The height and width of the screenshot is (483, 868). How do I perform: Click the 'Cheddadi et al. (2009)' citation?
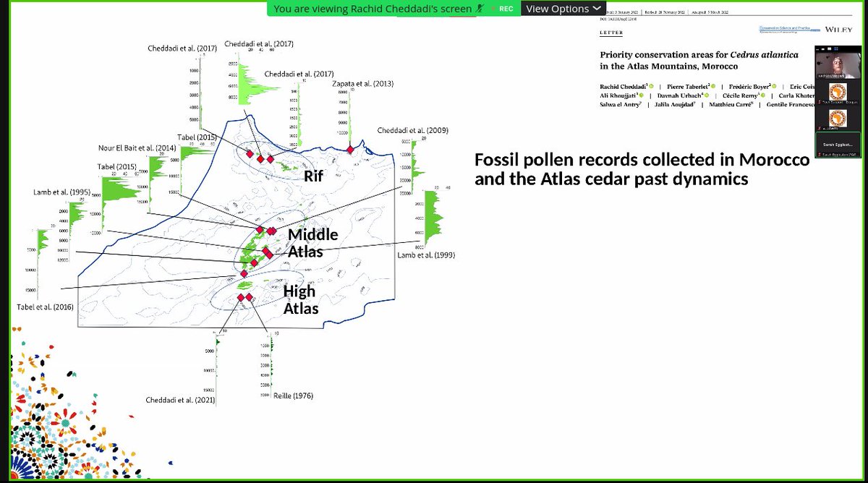point(412,130)
